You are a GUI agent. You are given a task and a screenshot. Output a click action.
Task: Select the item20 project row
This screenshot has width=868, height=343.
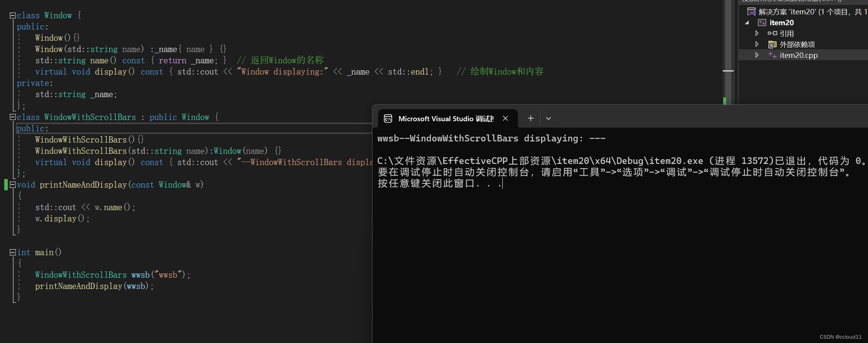tap(803, 23)
